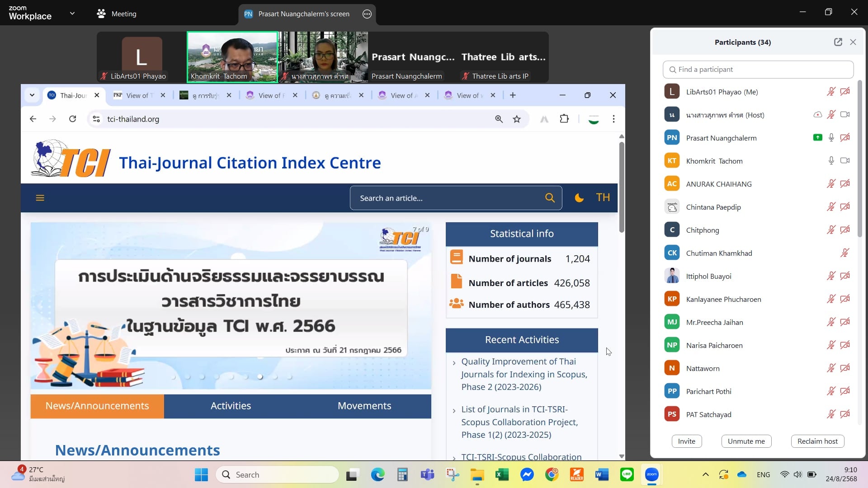Show hidden system tray icons

(705, 474)
